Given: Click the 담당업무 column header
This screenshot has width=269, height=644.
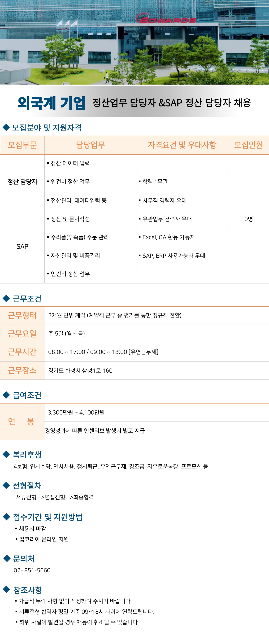Looking at the screenshot, I should click(x=90, y=145).
